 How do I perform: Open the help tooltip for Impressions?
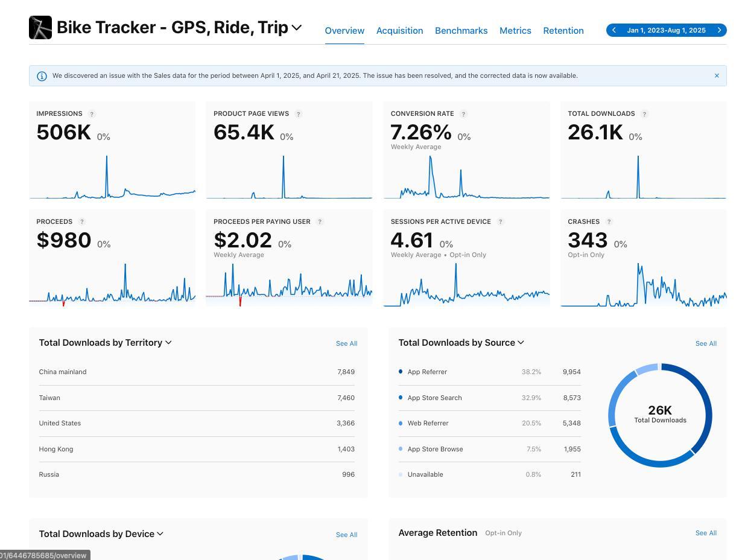pyautogui.click(x=92, y=113)
